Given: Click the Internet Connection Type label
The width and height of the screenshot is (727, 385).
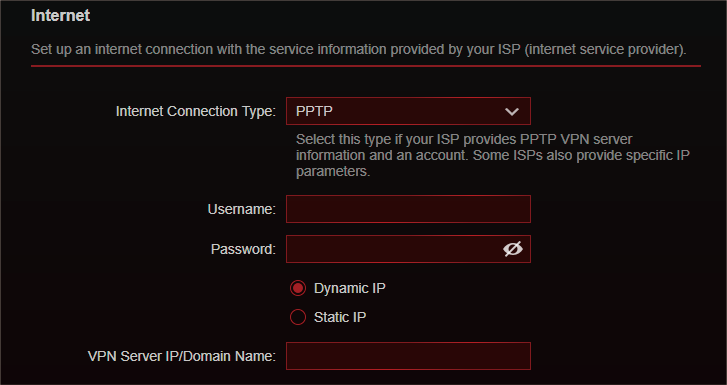Looking at the screenshot, I should (196, 111).
